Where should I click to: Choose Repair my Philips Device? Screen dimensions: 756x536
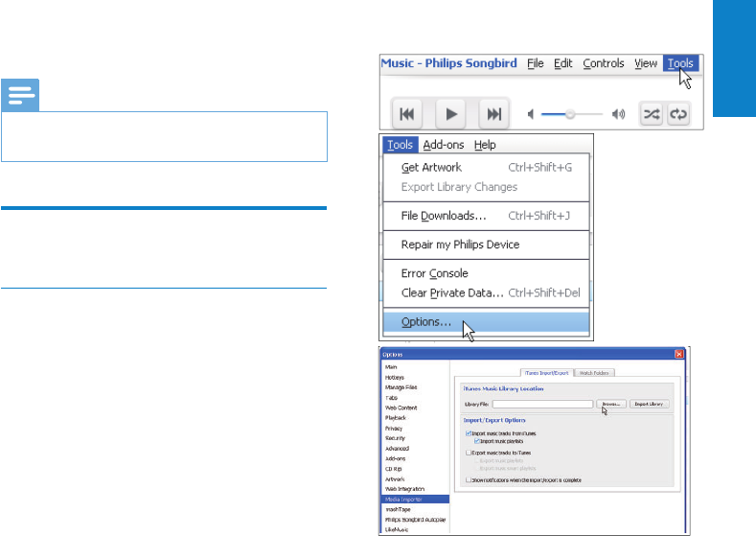click(x=486, y=245)
